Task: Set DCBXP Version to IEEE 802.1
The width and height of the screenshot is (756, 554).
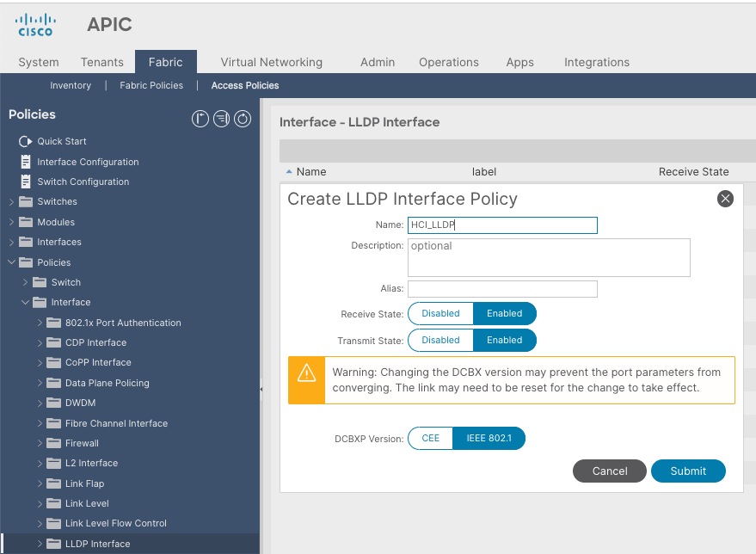Action: pos(489,437)
